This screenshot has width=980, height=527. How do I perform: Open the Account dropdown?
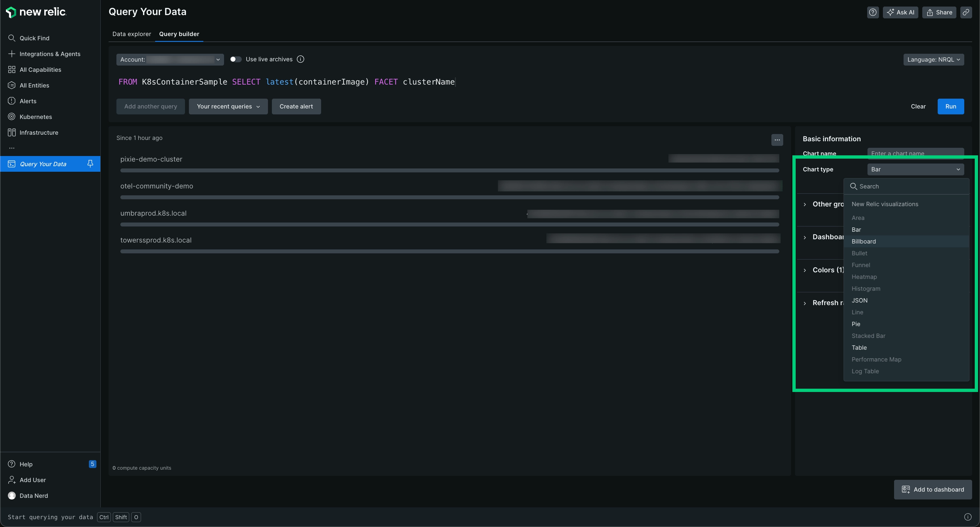pos(170,59)
